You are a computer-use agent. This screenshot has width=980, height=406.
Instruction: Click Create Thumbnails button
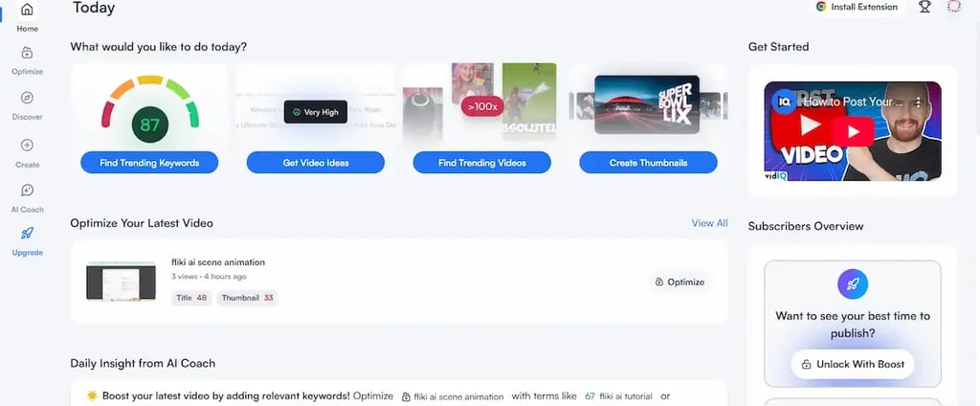pyautogui.click(x=648, y=163)
